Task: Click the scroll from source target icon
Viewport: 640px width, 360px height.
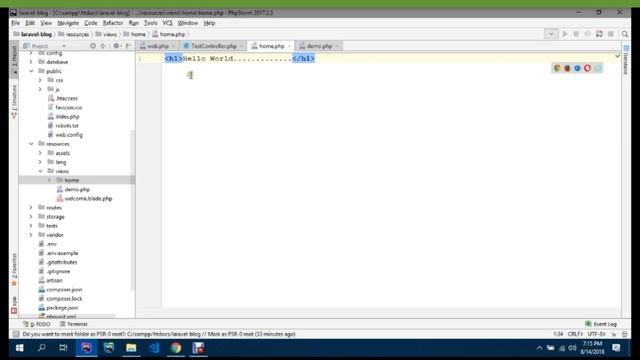Action: 93,46
